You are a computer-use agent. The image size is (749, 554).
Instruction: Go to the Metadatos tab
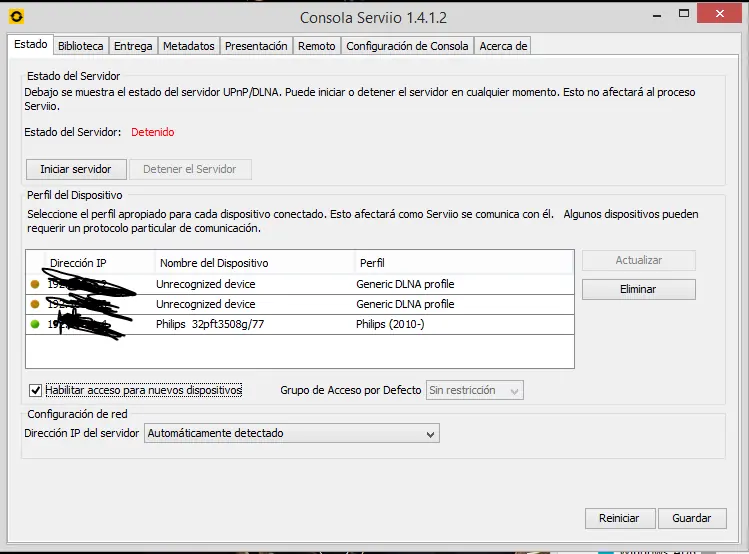[x=189, y=46]
